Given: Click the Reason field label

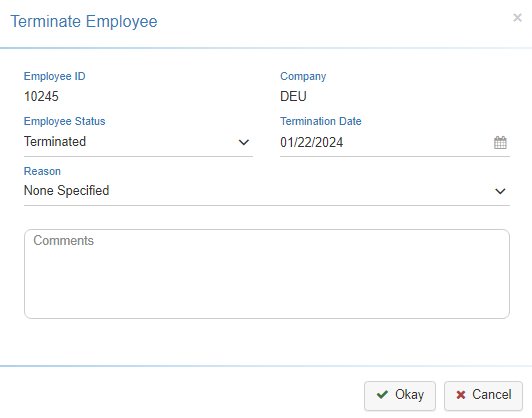Looking at the screenshot, I should (42, 171).
